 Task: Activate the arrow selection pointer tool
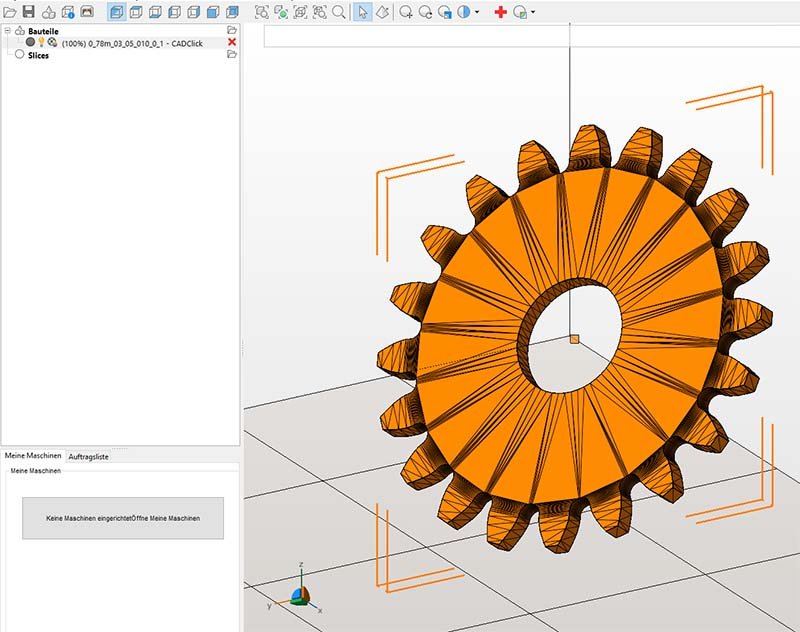click(x=362, y=12)
